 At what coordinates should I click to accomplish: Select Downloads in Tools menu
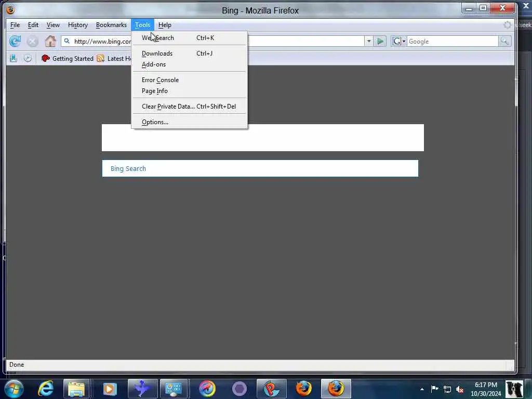point(189,54)
